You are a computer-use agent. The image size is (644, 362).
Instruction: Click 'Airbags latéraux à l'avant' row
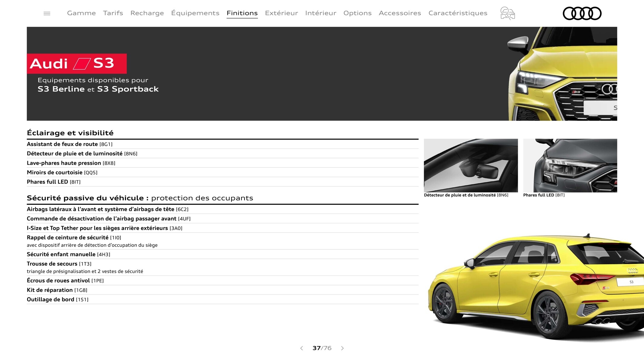223,209
